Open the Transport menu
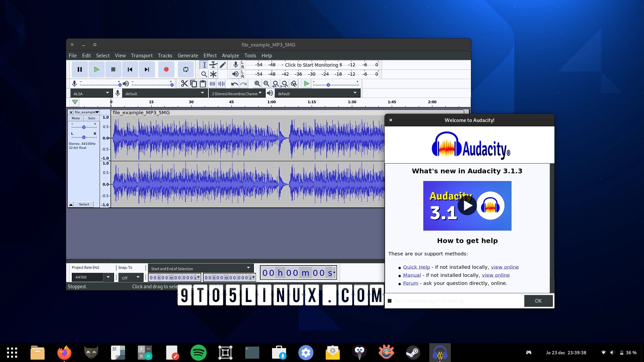644x362 pixels. [142, 55]
